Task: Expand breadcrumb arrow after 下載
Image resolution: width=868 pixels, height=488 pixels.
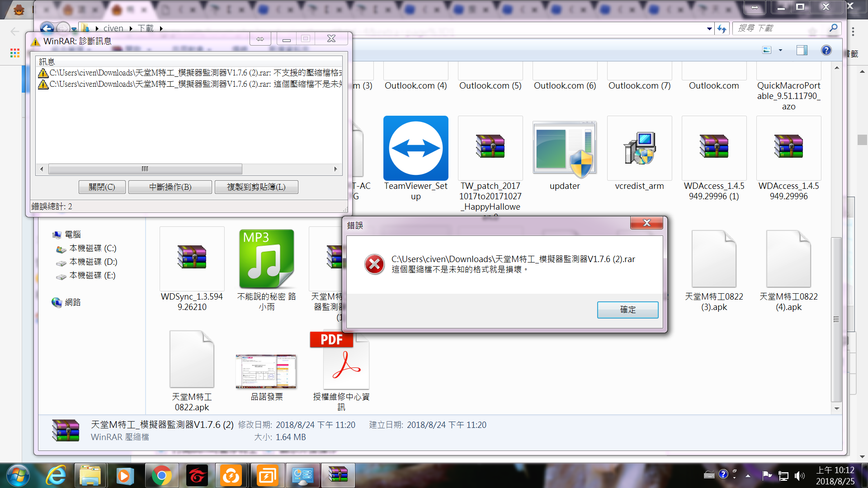Action: coord(161,28)
